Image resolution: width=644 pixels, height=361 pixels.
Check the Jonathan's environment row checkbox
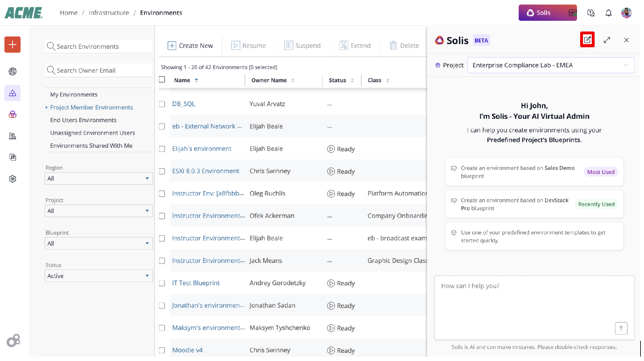[162, 306]
